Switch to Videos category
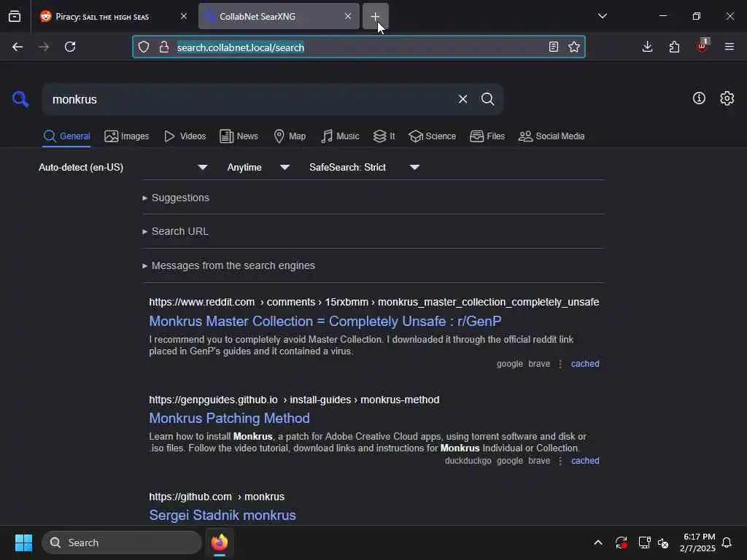This screenshot has width=747, height=560. coord(185,136)
